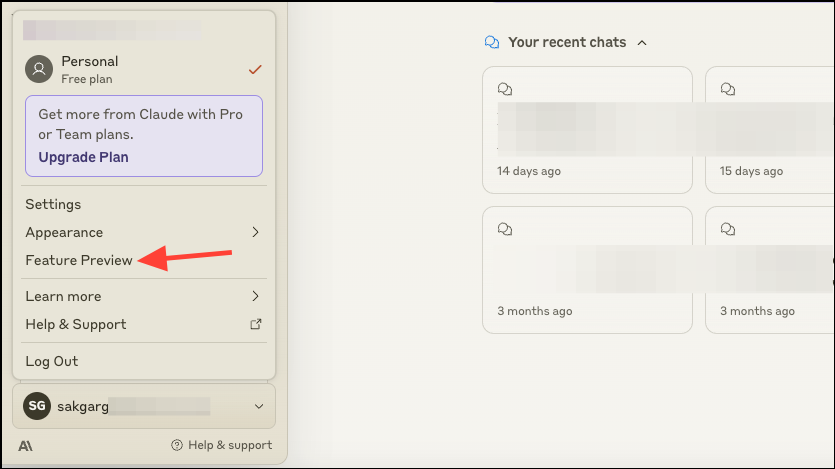Open Help & Support menu item
835x469 pixels.
point(144,324)
